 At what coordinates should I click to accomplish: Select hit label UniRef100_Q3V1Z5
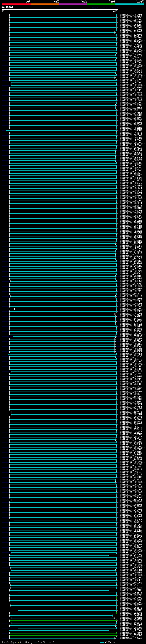[x=131, y=67]
